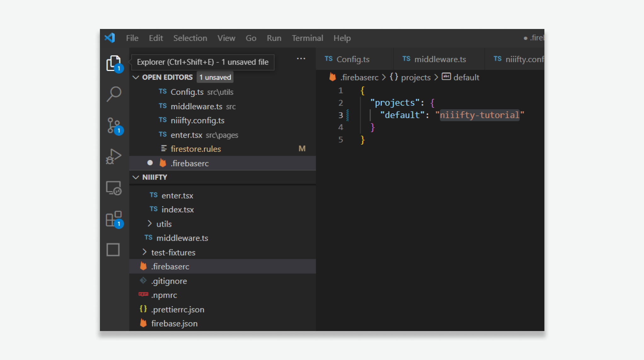Click the TS icon on Config.ts tab
This screenshot has height=360, width=644.
(x=328, y=59)
